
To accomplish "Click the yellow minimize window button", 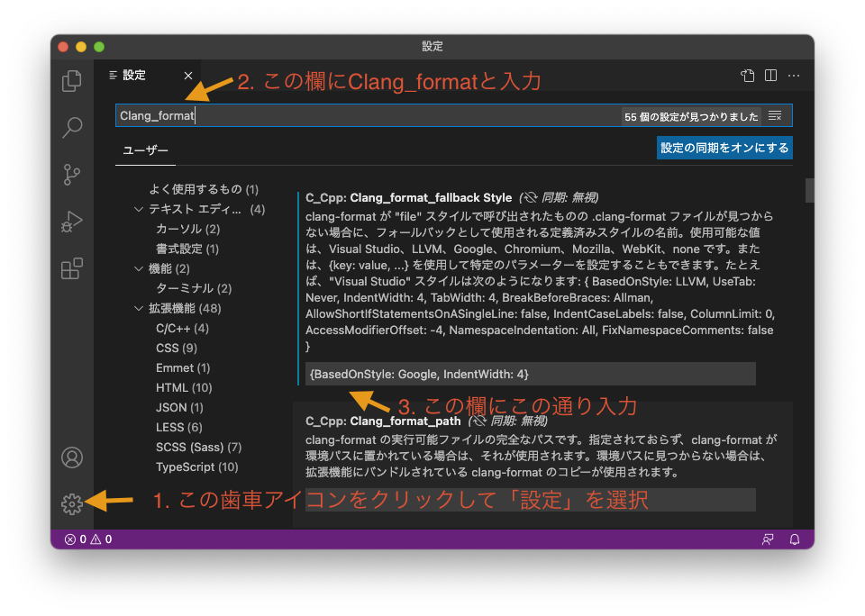I will [x=81, y=47].
